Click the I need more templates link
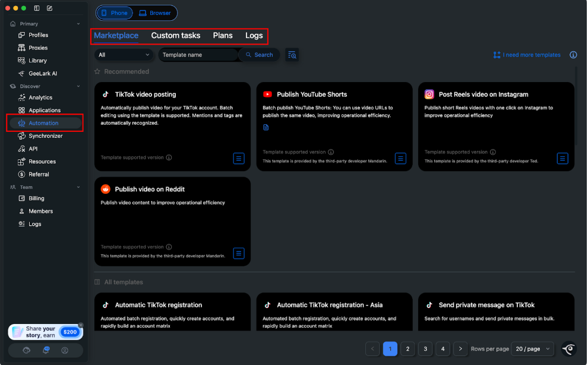Viewport: 588px width, 365px height. tap(527, 55)
